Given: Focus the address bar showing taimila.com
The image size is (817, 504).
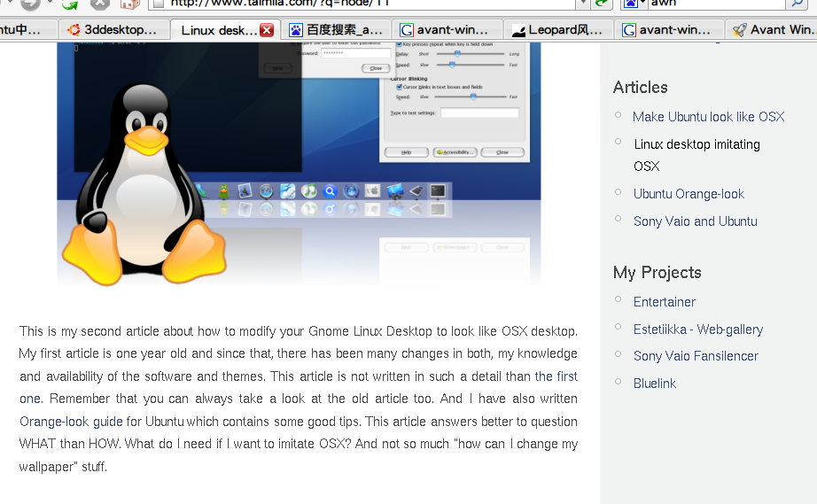Looking at the screenshot, I should 362,4.
